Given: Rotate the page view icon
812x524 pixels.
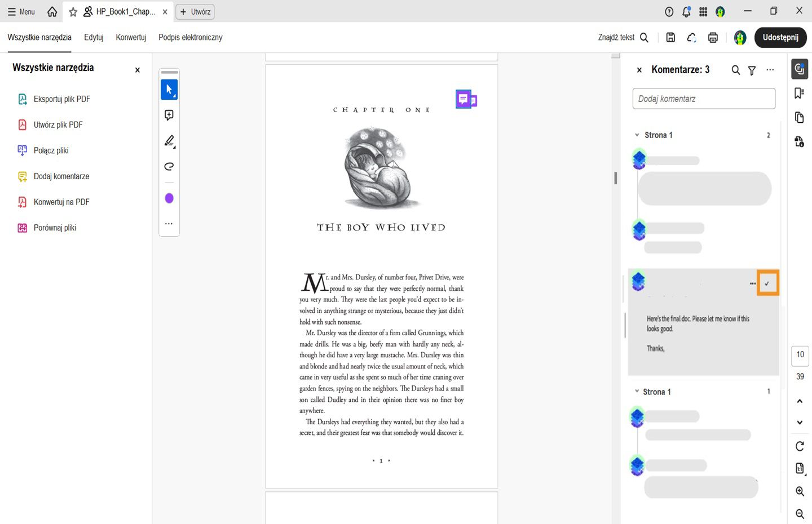Looking at the screenshot, I should click(x=800, y=446).
